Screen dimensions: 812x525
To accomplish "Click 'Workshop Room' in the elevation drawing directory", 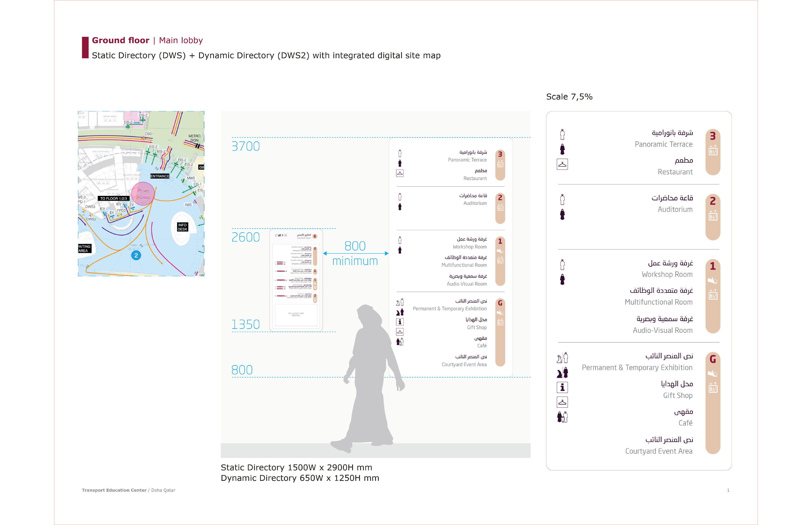I will point(470,247).
